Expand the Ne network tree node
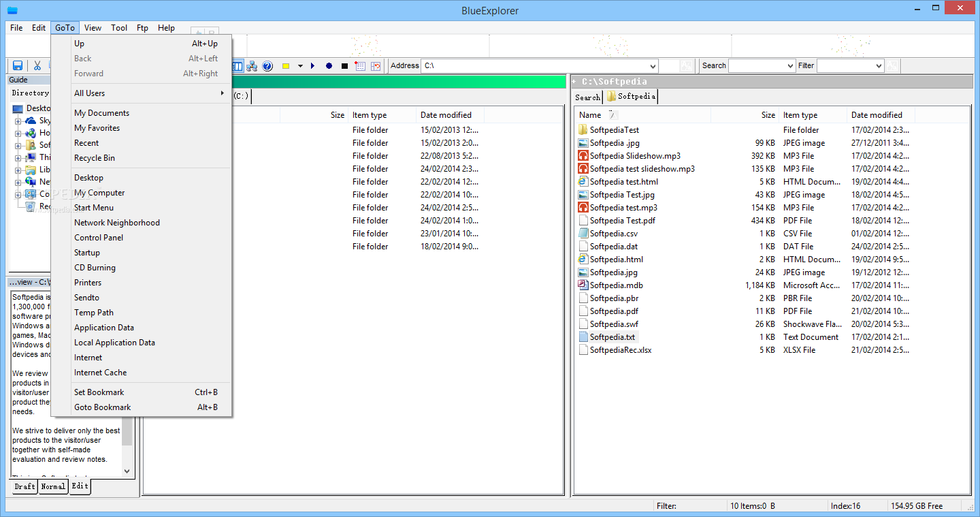980x517 pixels. coord(18,183)
